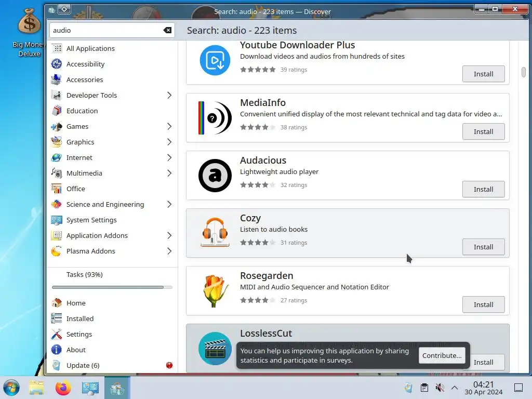
Task: Select the Application Addons category
Action: click(x=112, y=236)
